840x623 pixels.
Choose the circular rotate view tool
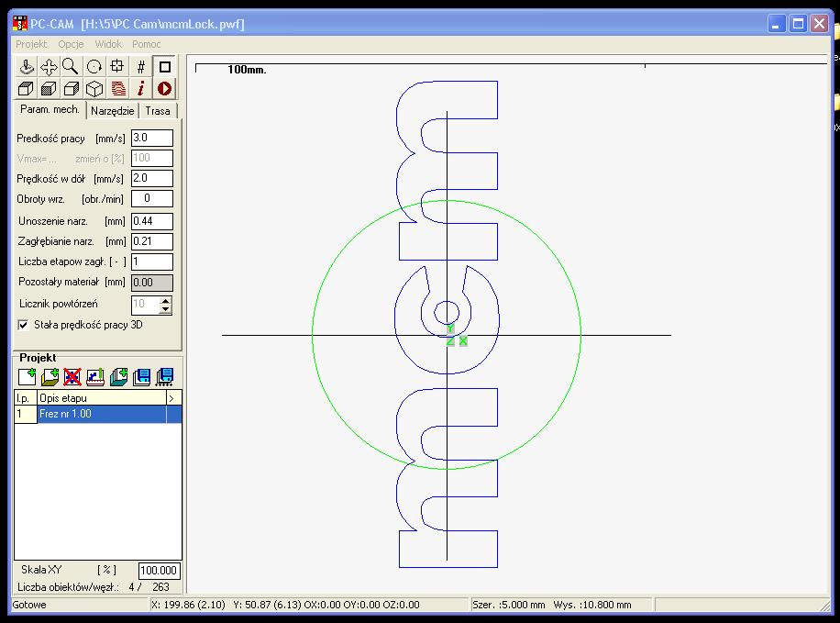pyautogui.click(x=94, y=66)
